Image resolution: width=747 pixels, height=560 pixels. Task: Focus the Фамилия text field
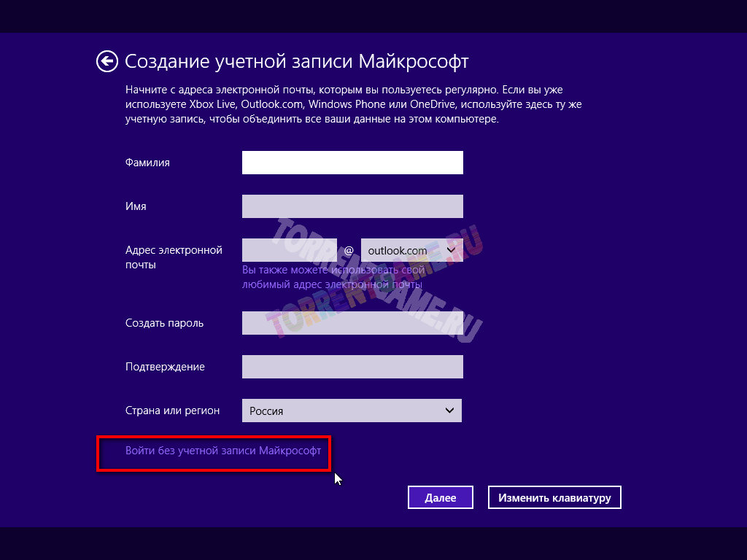pyautogui.click(x=352, y=163)
